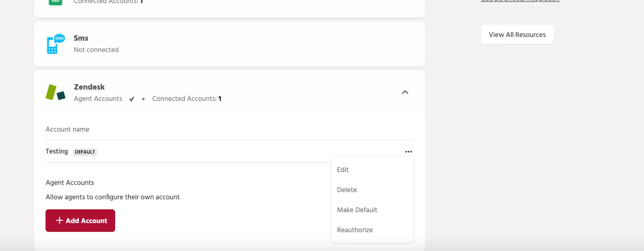Click the Zendesk logo icon
Screen dimensions: 644x251
coord(56,93)
